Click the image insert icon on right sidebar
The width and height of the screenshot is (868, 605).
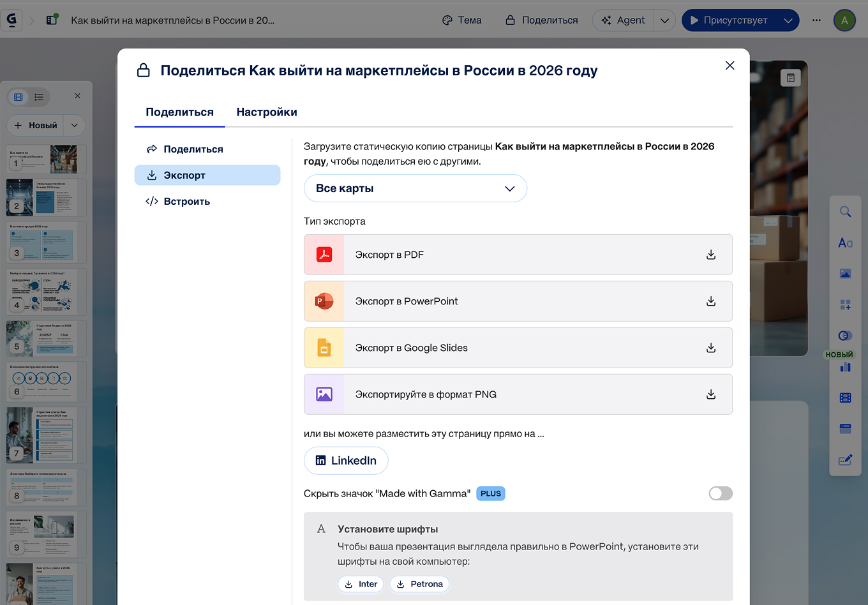tap(845, 273)
